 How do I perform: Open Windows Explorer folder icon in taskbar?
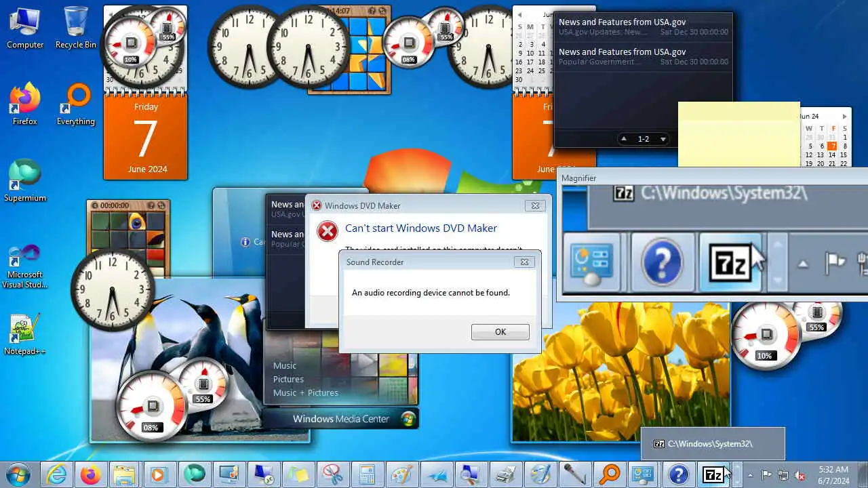click(x=125, y=474)
